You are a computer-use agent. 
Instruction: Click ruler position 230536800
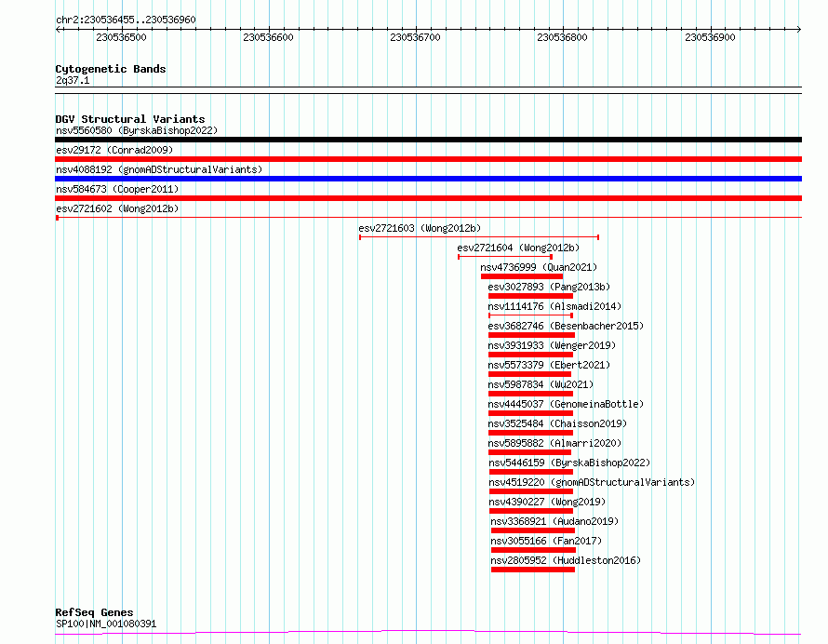[x=562, y=37]
